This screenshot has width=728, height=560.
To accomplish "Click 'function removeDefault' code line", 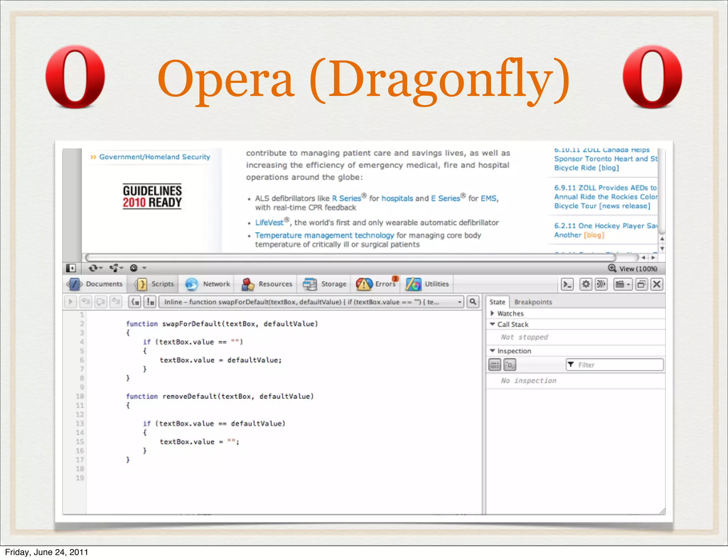I will click(x=220, y=396).
